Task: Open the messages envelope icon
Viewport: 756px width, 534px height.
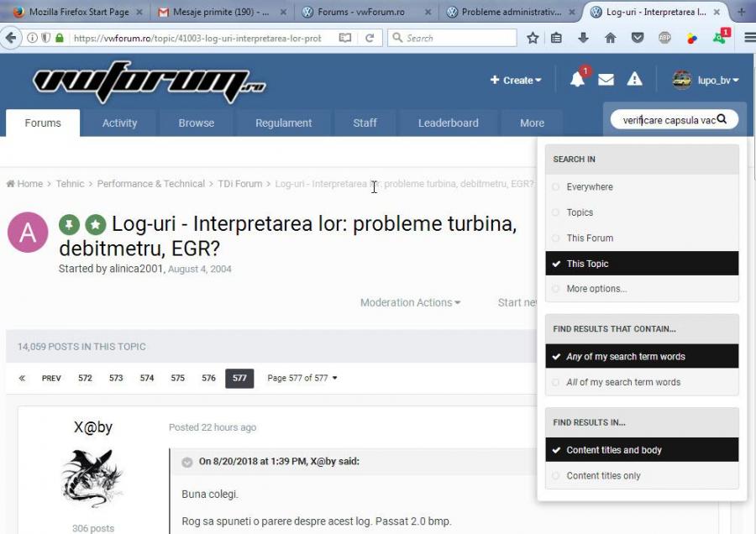Action: pos(606,80)
